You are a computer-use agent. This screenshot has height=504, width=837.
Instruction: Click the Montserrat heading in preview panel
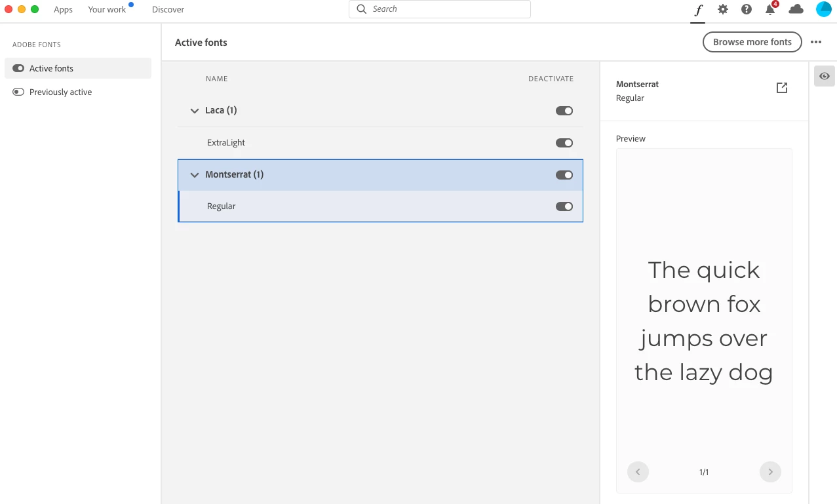pyautogui.click(x=637, y=84)
